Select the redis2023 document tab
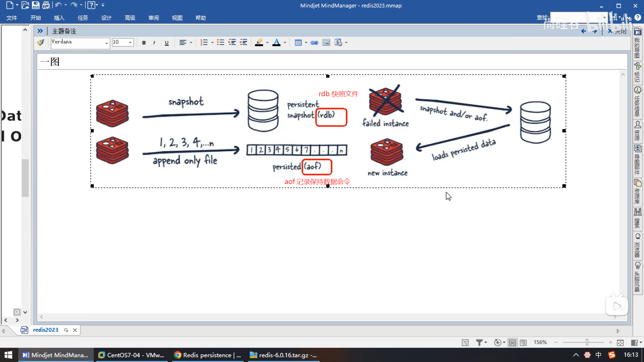The height and width of the screenshot is (362, 644). 45,330
